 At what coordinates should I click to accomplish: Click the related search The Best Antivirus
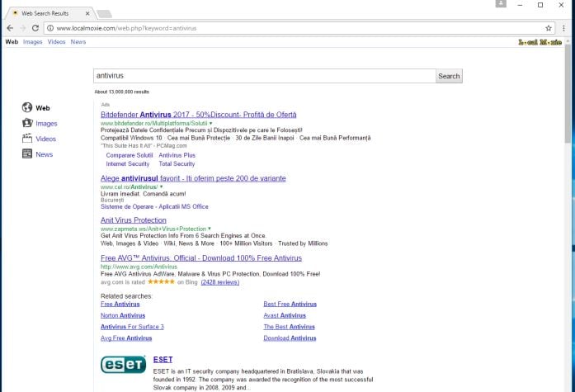[x=289, y=327]
